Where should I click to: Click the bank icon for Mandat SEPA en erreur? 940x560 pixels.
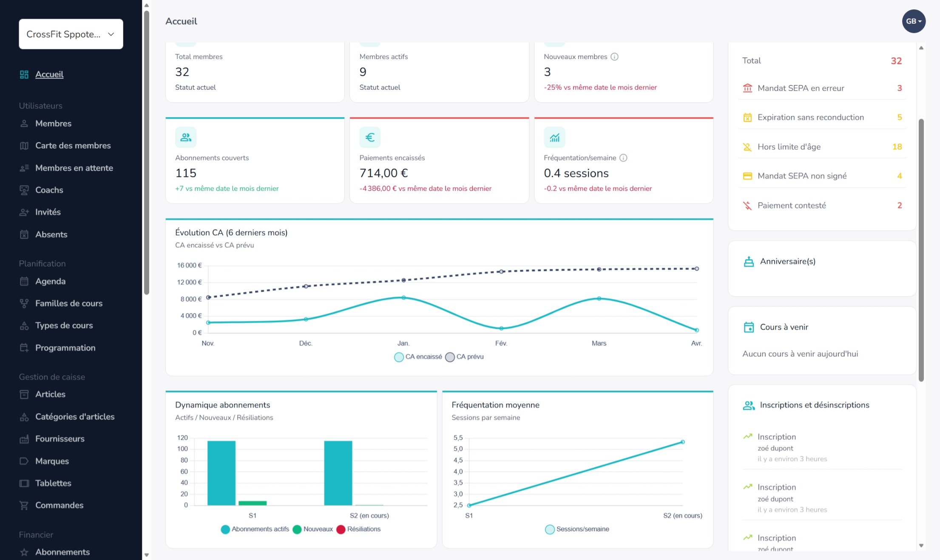[x=747, y=88]
